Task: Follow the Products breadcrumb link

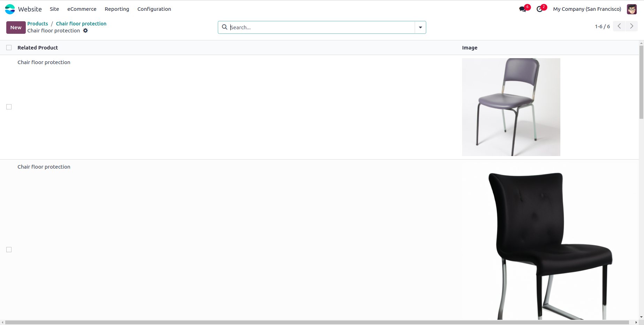Action: [x=38, y=24]
